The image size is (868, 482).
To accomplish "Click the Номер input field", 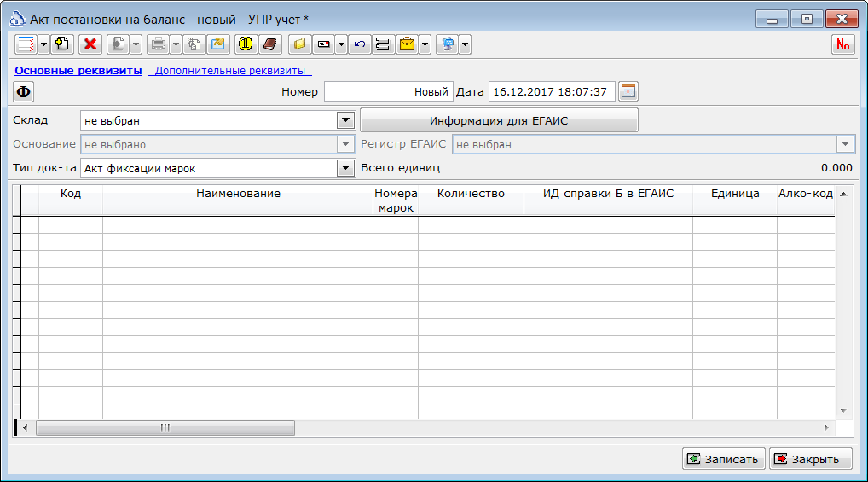I will pos(389,91).
